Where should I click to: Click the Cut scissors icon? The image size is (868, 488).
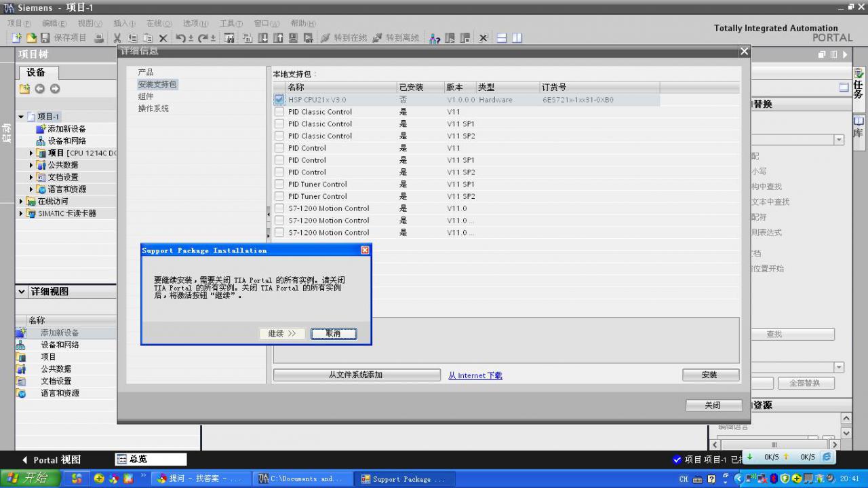[117, 38]
